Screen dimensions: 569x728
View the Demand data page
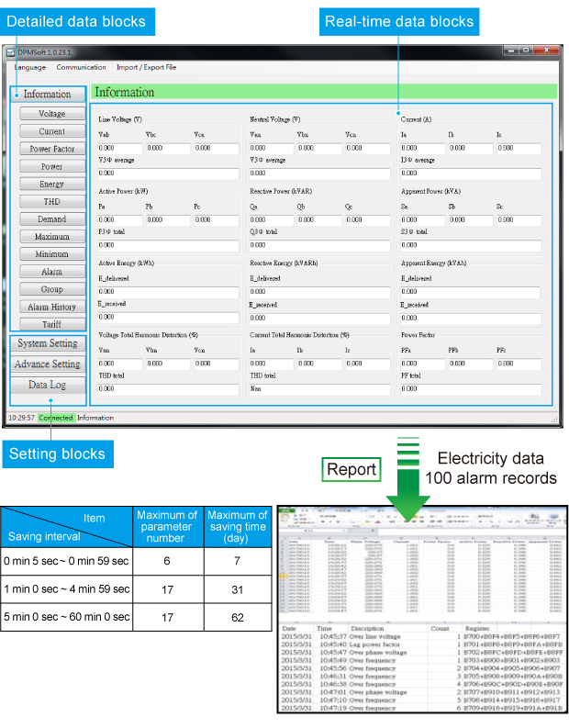(x=51, y=219)
